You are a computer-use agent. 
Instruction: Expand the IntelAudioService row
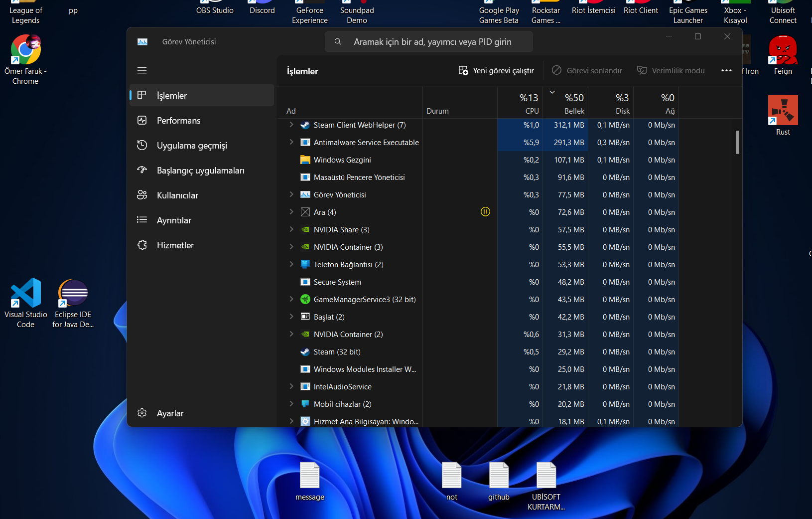pyautogui.click(x=291, y=386)
